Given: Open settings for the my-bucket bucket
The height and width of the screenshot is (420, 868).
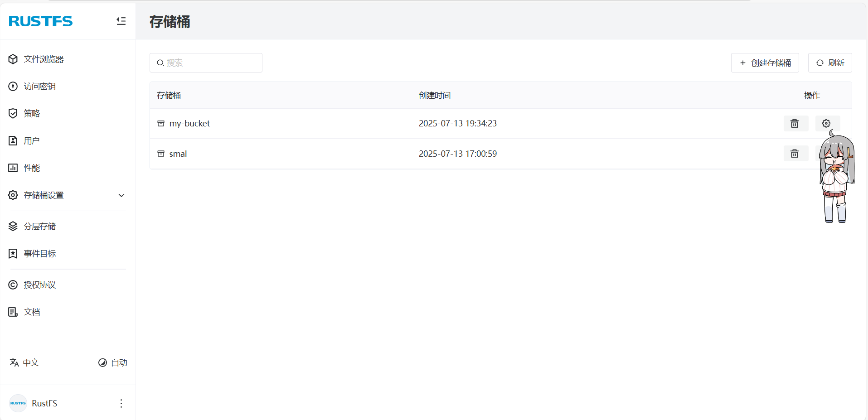Looking at the screenshot, I should (825, 123).
